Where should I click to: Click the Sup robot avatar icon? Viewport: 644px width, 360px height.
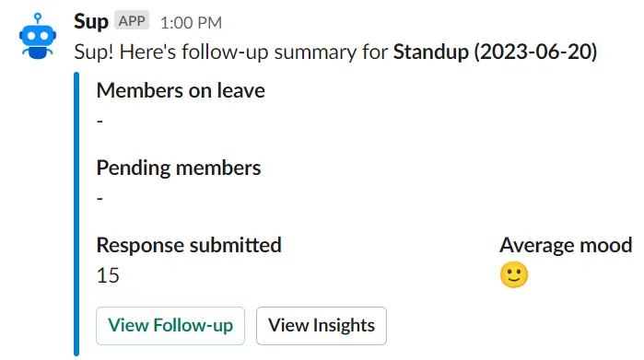point(38,36)
